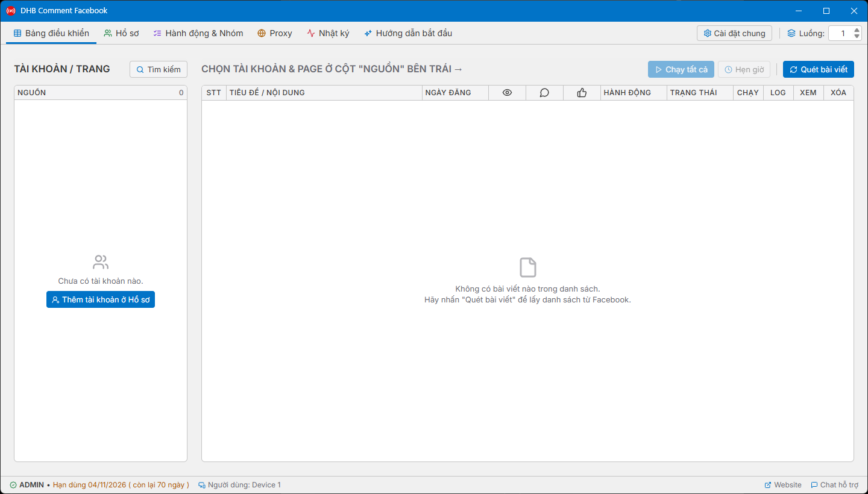Click the count 0 in NGUỒN header
Viewport: 868px width, 494px height.
tap(181, 93)
